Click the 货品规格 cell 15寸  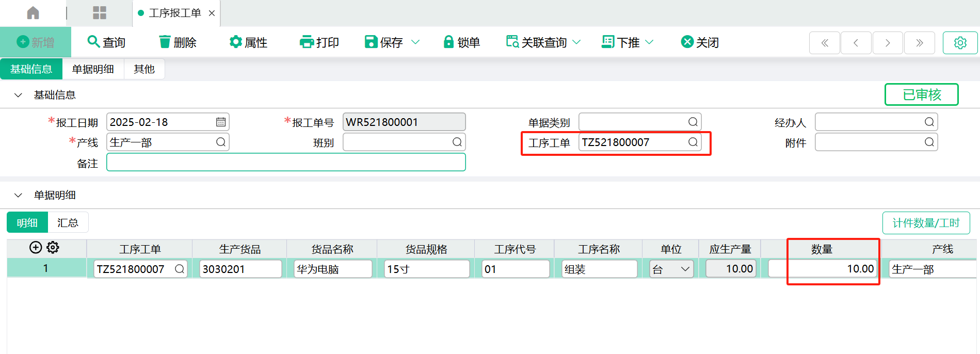point(427,269)
